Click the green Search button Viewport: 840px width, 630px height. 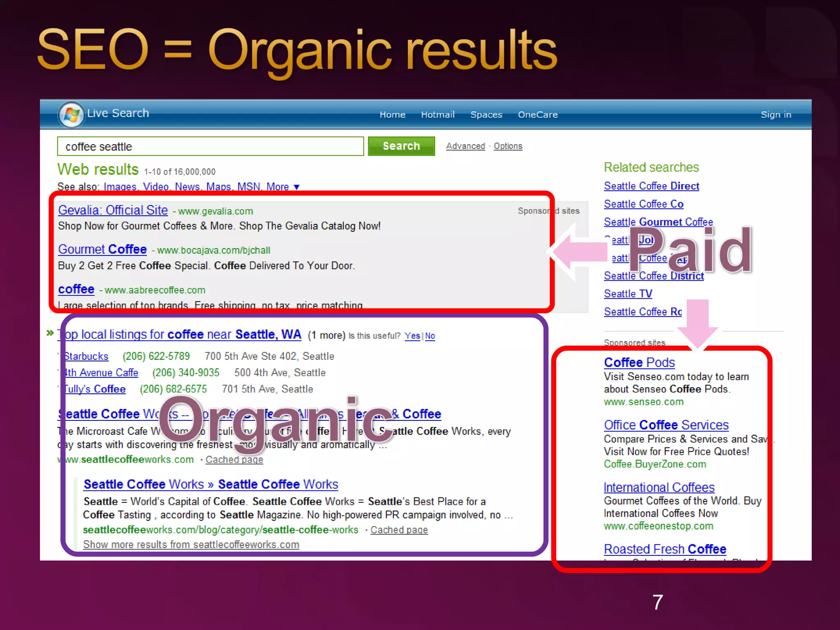pos(401,146)
